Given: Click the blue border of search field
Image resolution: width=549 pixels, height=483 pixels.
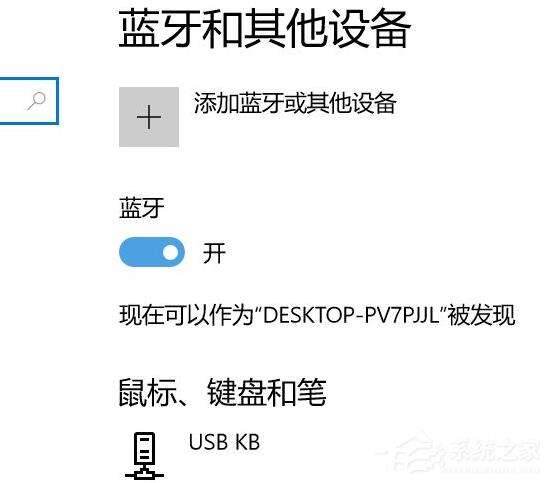Looking at the screenshot, I should pos(57,101).
